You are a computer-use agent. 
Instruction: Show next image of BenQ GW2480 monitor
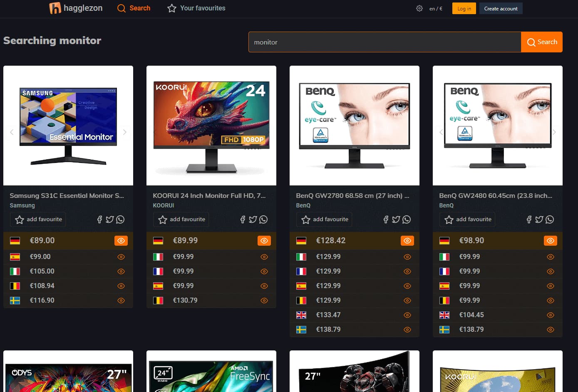pos(554,132)
